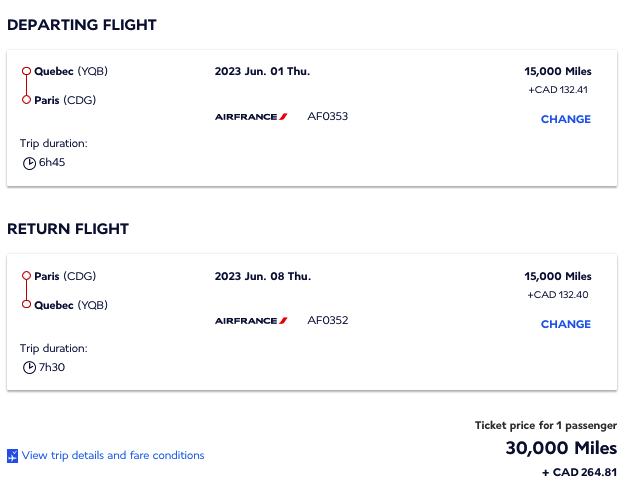Click the 30,000 Miles total price
Image resolution: width=626 pixels, height=490 pixels.
click(x=560, y=448)
